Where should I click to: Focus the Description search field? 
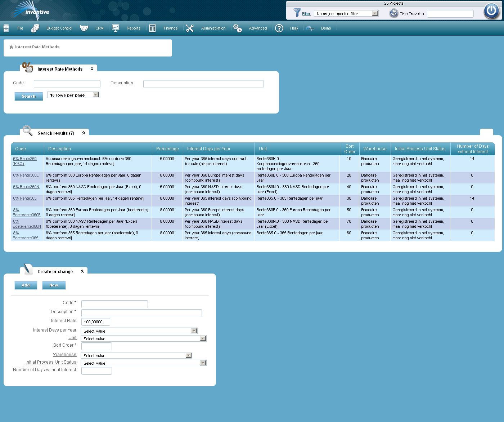pos(203,84)
